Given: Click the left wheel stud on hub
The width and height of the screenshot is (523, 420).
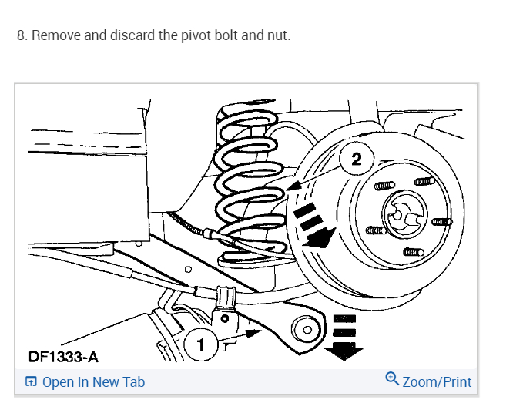Looking at the screenshot, I should 376,230.
